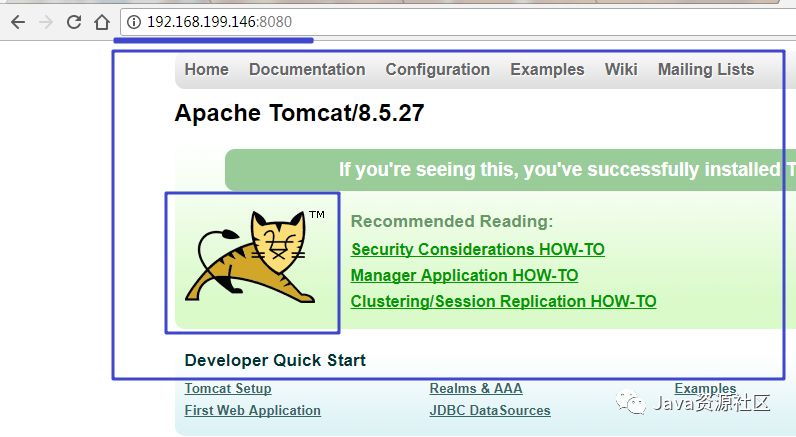
Task: Open the Configuration nav item
Action: click(438, 70)
